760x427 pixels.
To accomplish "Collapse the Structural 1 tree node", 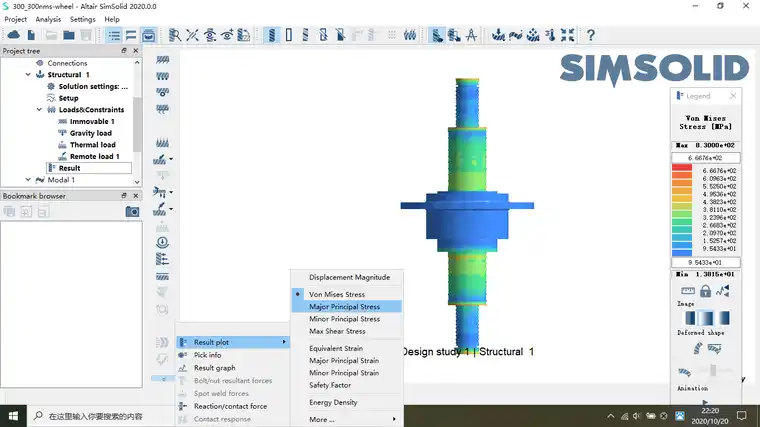I will pyautogui.click(x=28, y=75).
